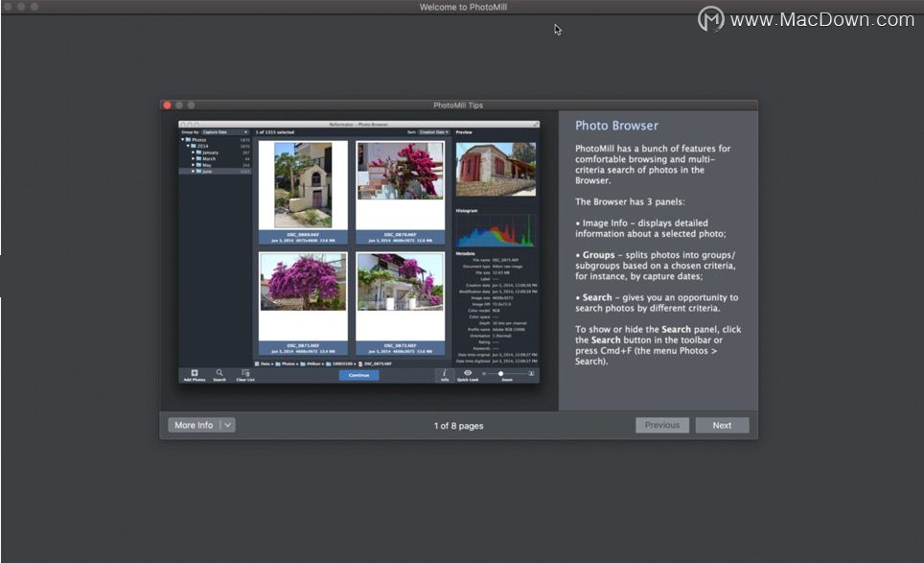Click the 'PhotoMill Tips' title bar text
Screen dimensions: 924x563
pos(458,106)
